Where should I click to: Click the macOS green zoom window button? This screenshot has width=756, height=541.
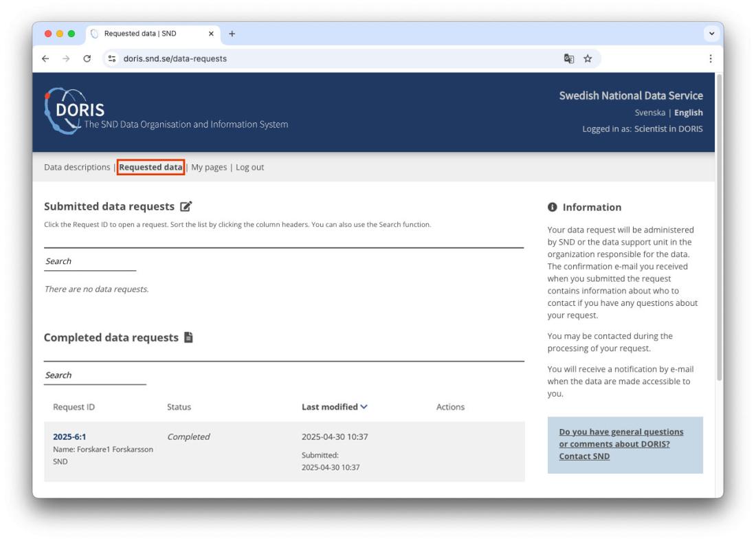[71, 34]
